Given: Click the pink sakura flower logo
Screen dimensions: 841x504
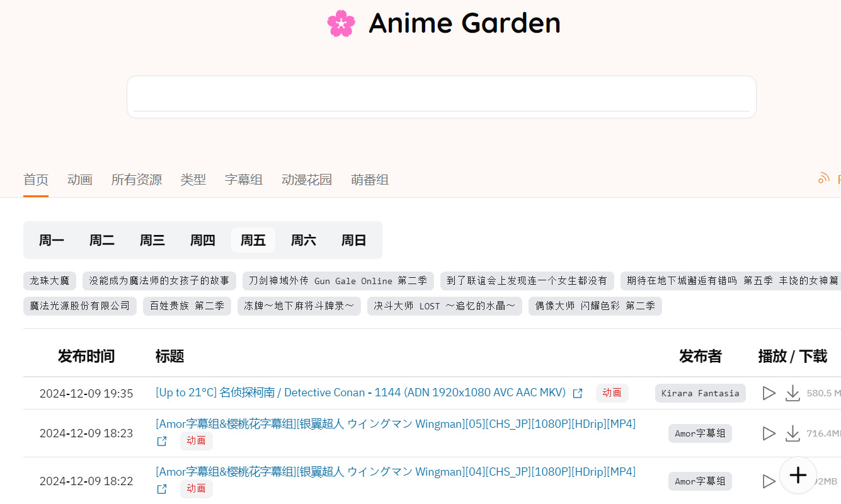Looking at the screenshot, I should coord(341,23).
